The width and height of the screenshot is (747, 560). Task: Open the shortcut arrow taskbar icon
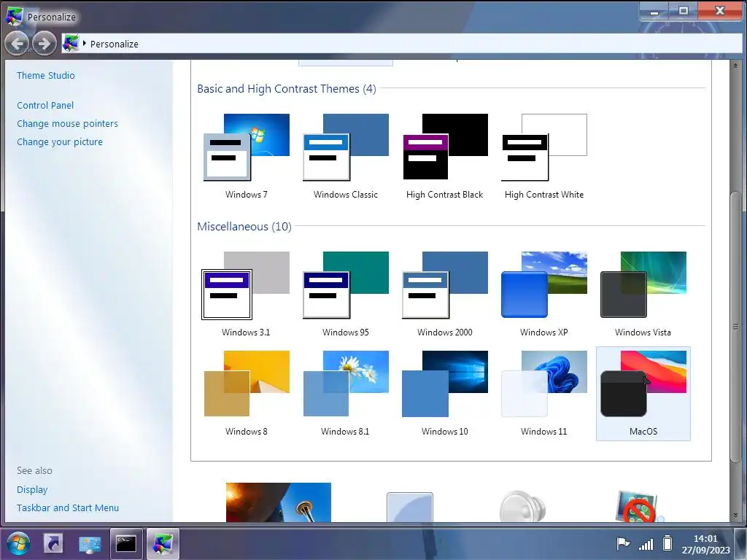point(53,543)
